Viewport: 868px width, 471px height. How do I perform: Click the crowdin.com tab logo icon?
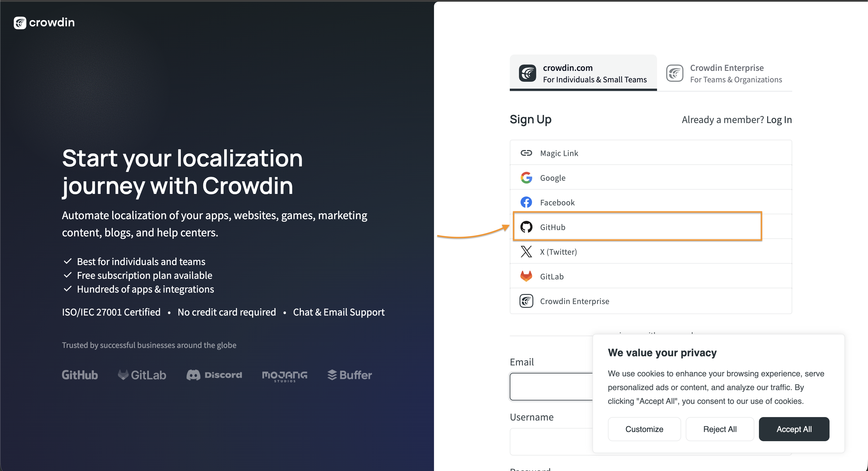pyautogui.click(x=527, y=73)
